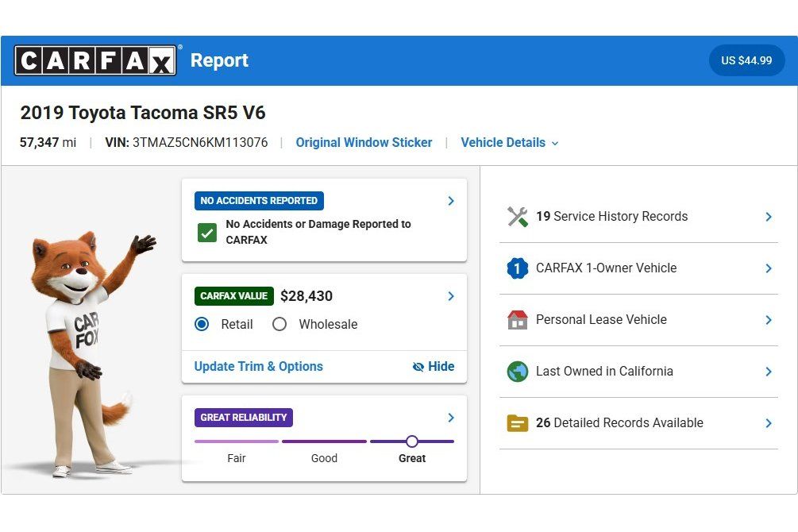This screenshot has width=798, height=532.
Task: Click the Hide text link
Action: point(441,367)
